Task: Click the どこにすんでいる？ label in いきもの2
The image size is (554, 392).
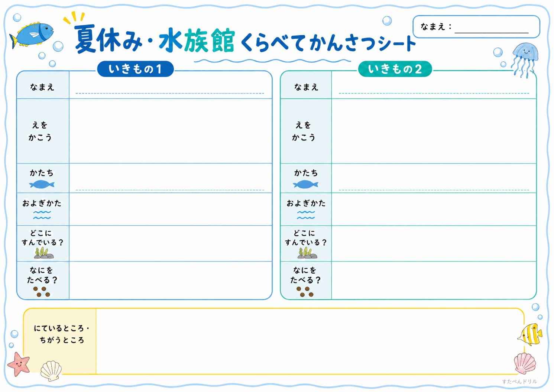Action: [x=305, y=238]
